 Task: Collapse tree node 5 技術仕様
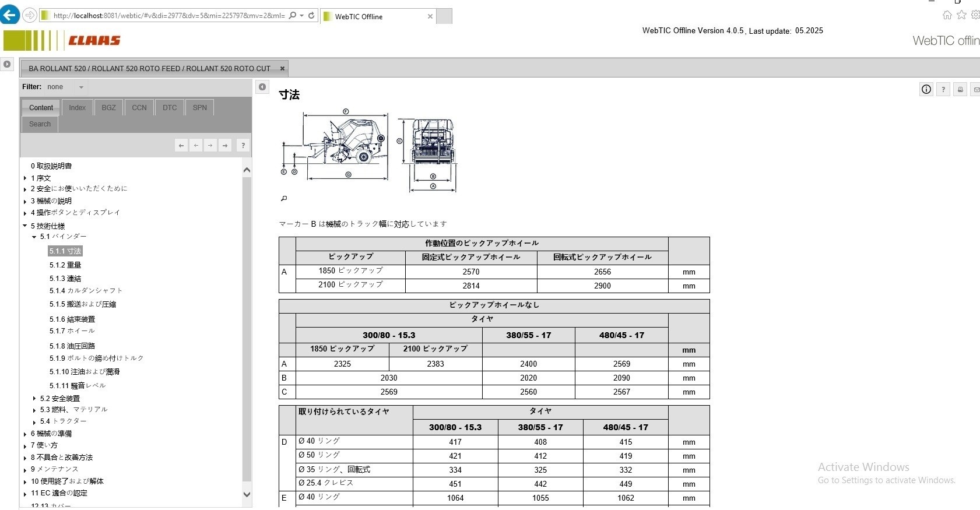pyautogui.click(x=25, y=226)
